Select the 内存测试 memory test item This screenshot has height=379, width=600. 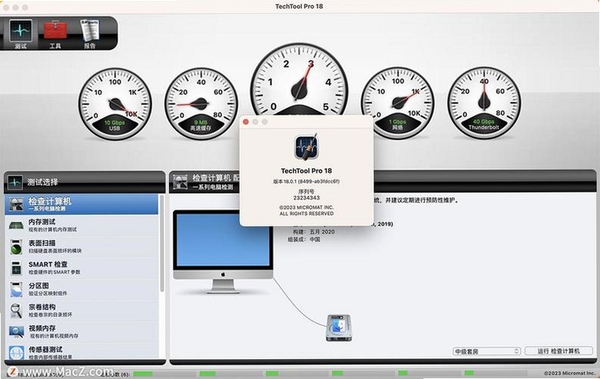click(x=82, y=225)
